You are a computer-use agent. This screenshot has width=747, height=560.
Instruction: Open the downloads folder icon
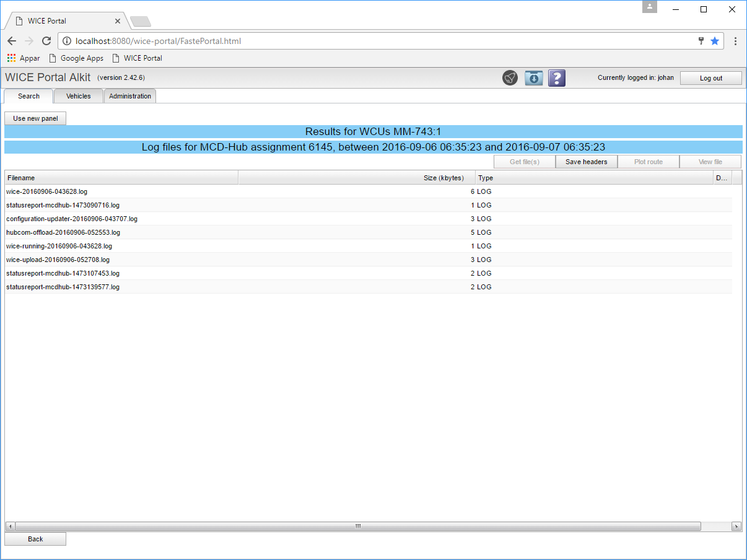[x=533, y=78]
